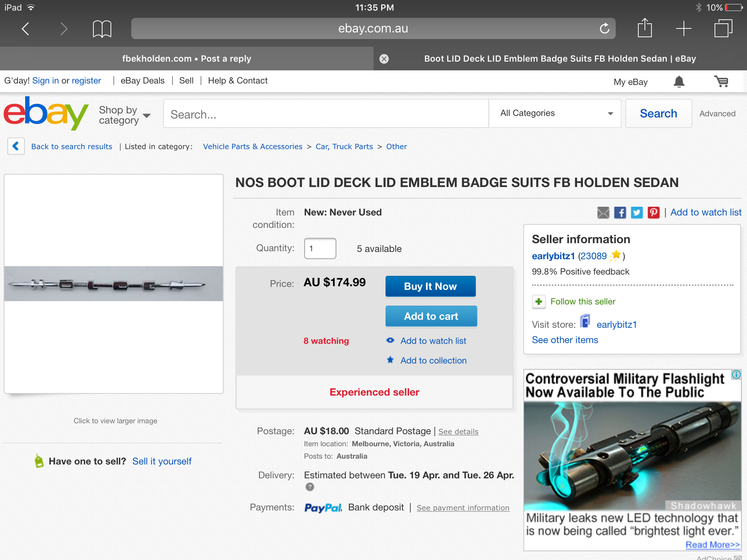
Task: Click Follow this seller link
Action: (x=583, y=302)
